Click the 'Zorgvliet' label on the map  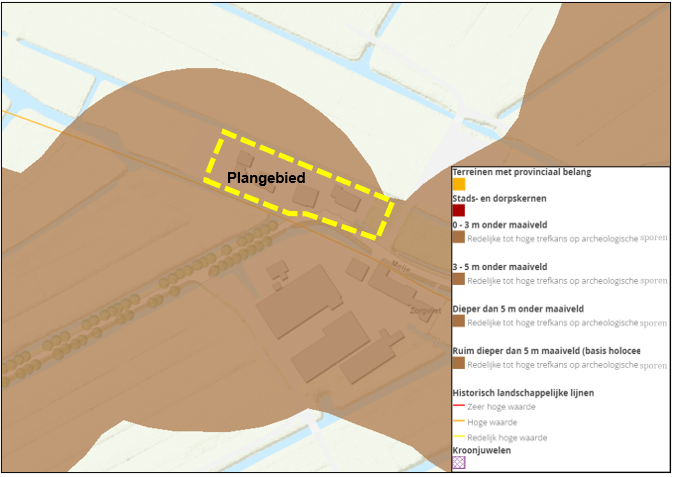pyautogui.click(x=425, y=310)
